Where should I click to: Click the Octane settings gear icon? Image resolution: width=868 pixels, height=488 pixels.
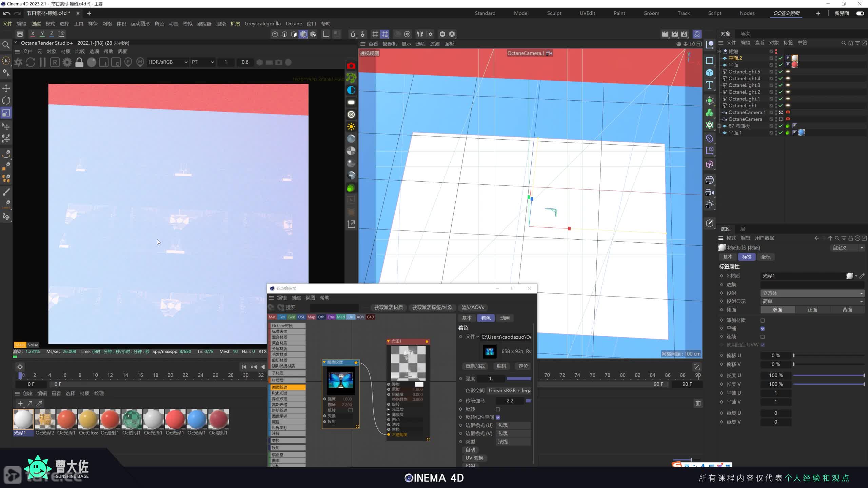67,62
